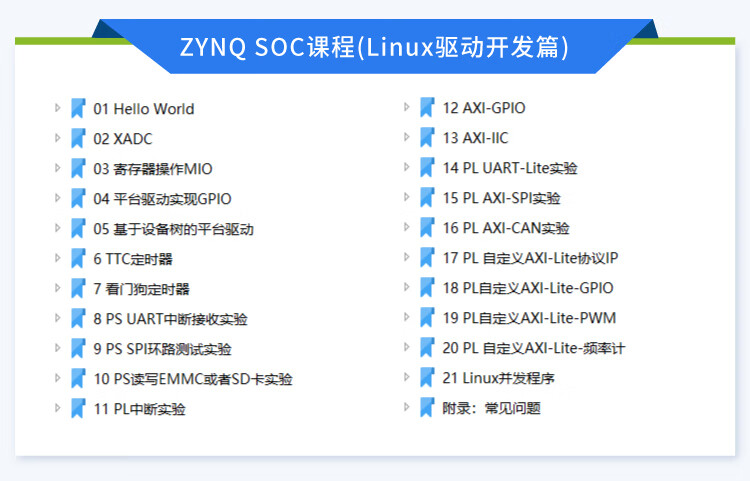The width and height of the screenshot is (750, 481).
Task: Click the bookmark icon beside 01 Hello World
Action: (x=78, y=108)
